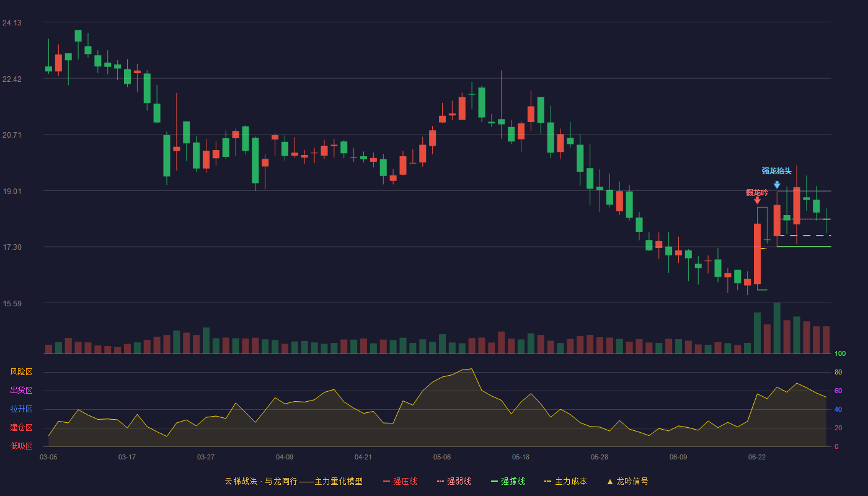Click the 19.01 price axis label
The width and height of the screenshot is (868, 496).
pyautogui.click(x=12, y=192)
